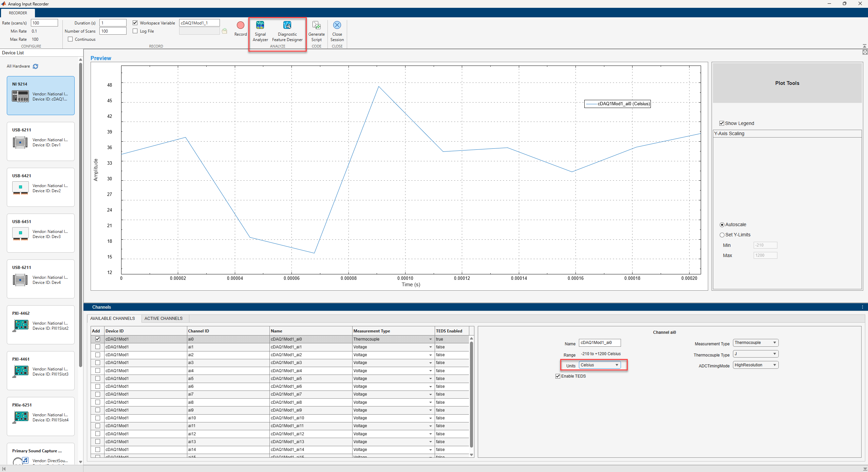
Task: Click the channel Name field cDAQ1Mod1_ai0
Action: click(x=600, y=343)
